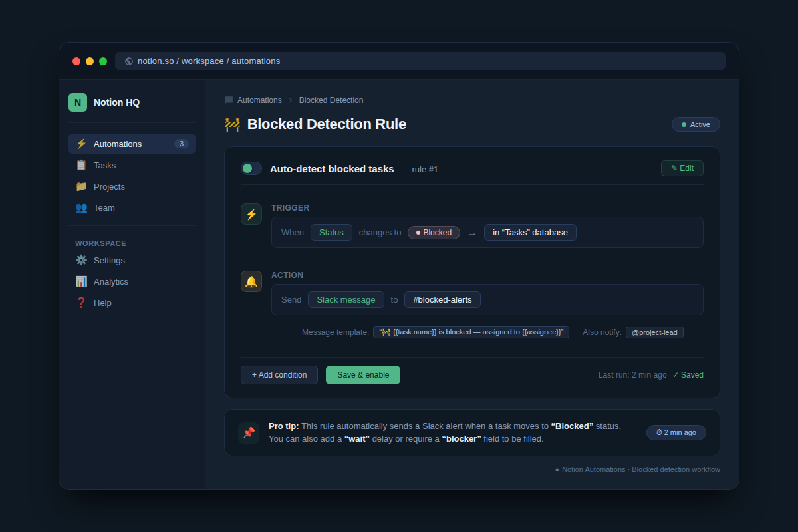The height and width of the screenshot is (532, 798).
Task: Open the Status property selector
Action: tap(331, 233)
